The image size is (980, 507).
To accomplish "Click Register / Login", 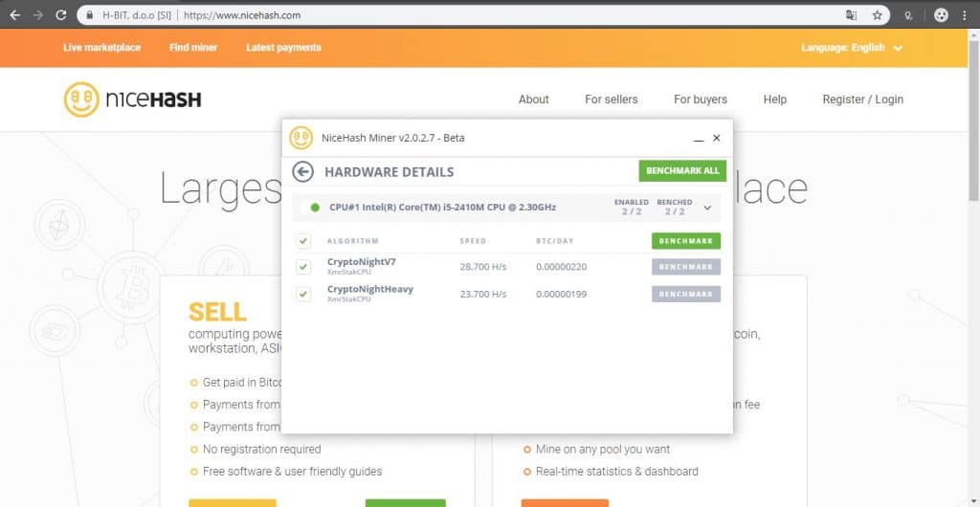I will click(x=863, y=99).
